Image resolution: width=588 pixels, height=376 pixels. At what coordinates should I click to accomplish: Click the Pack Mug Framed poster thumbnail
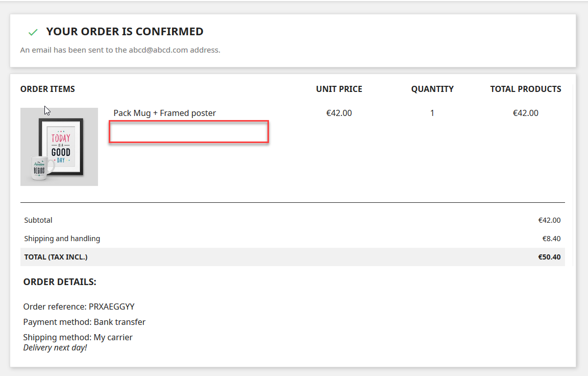click(x=59, y=147)
